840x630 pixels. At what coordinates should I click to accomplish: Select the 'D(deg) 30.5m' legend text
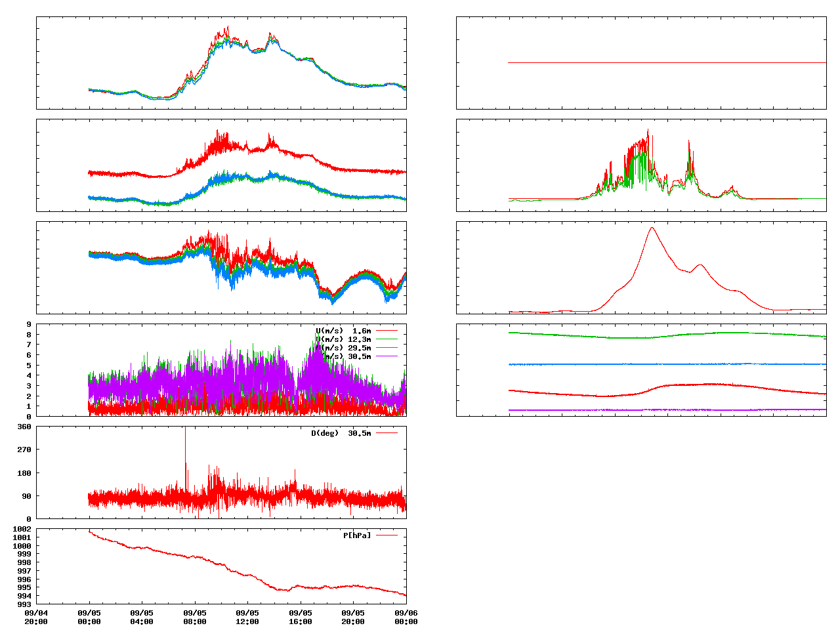pos(341,433)
